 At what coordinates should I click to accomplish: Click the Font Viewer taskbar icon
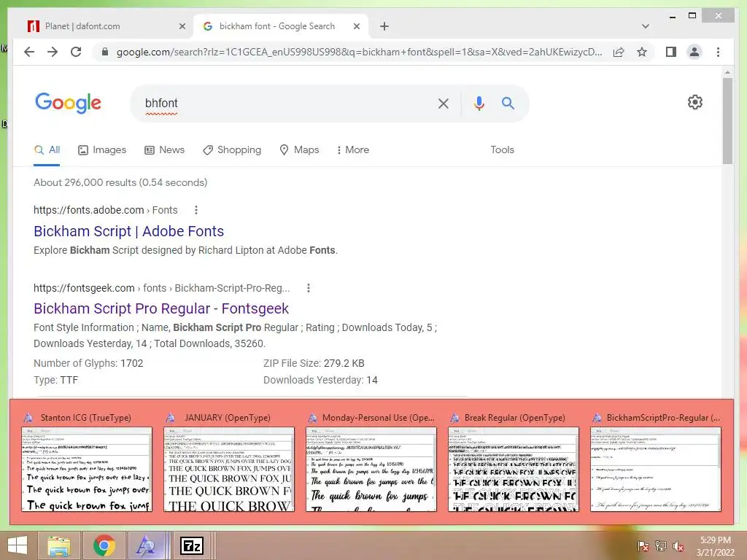146,545
